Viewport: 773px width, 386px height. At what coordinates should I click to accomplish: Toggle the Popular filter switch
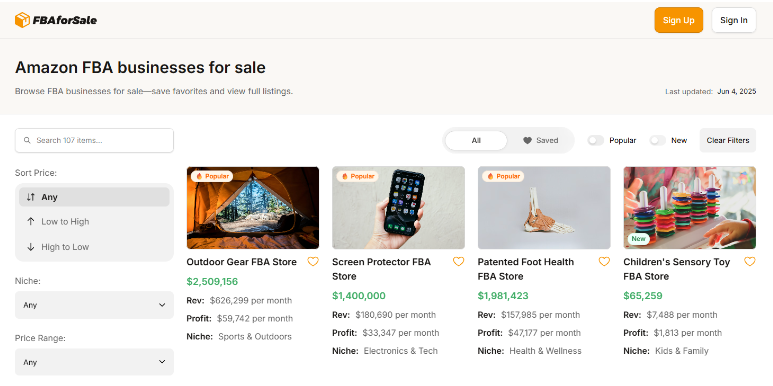pos(596,140)
